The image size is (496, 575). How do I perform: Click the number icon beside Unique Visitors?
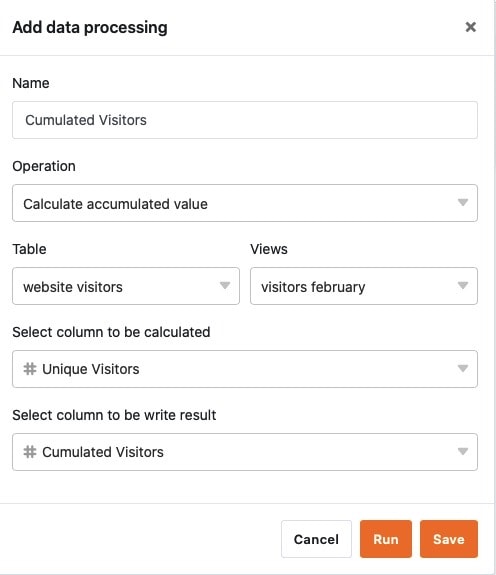click(x=30, y=369)
